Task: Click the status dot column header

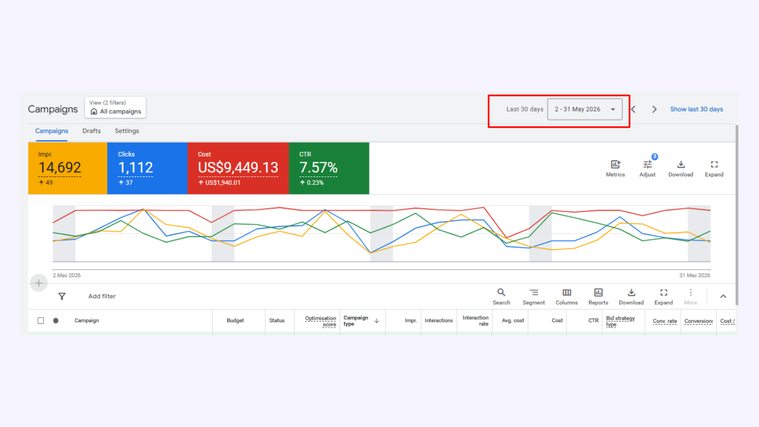Action: pyautogui.click(x=56, y=320)
